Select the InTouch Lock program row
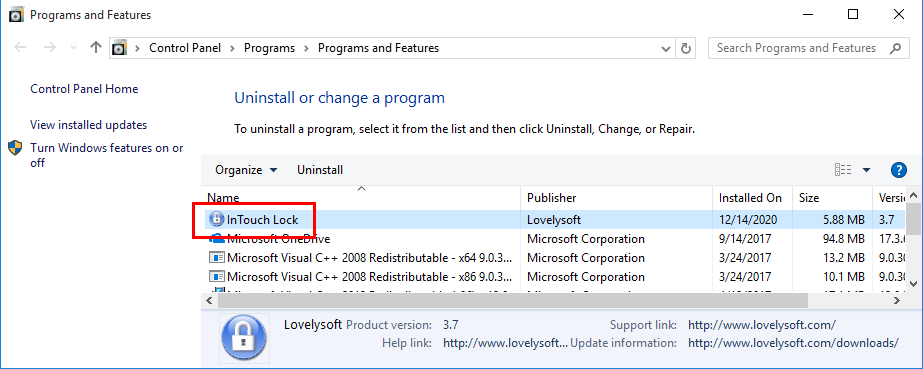923x369 pixels. (554, 220)
